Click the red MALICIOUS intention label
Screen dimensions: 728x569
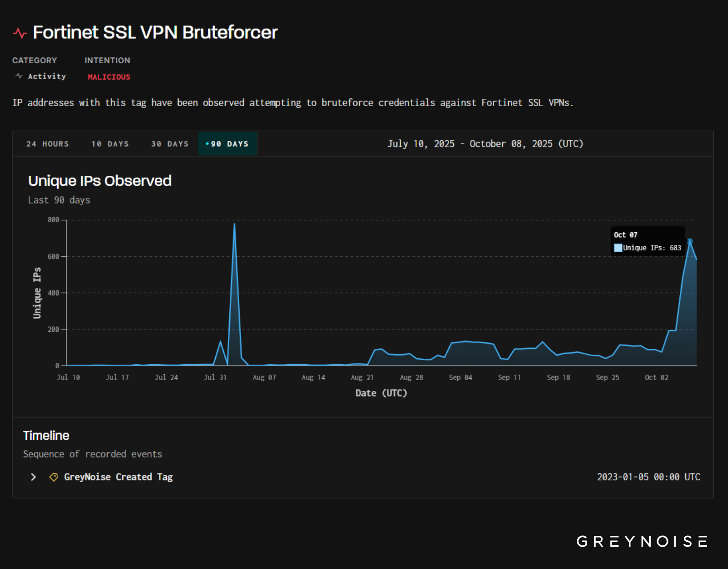click(109, 77)
